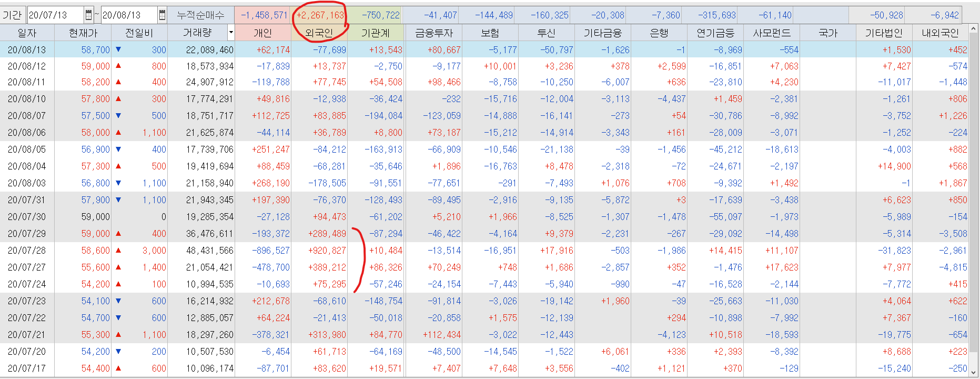
Task: Click down-triangle price indicator on 20/08/13
Action: (x=118, y=49)
